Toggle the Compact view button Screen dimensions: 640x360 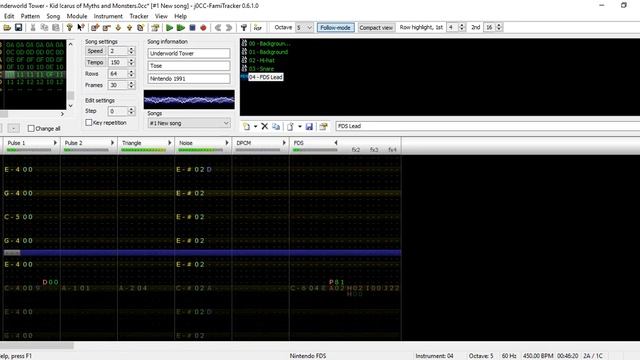pyautogui.click(x=376, y=28)
